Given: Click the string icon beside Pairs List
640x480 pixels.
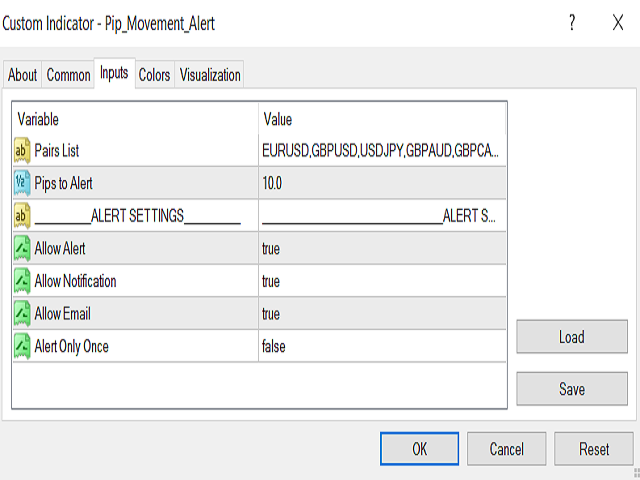Looking at the screenshot, I should (x=22, y=151).
